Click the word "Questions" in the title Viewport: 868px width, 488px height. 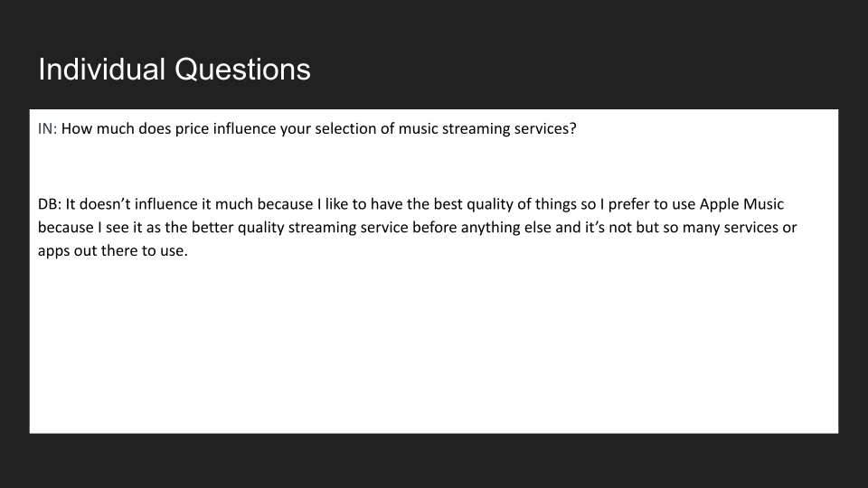242,70
